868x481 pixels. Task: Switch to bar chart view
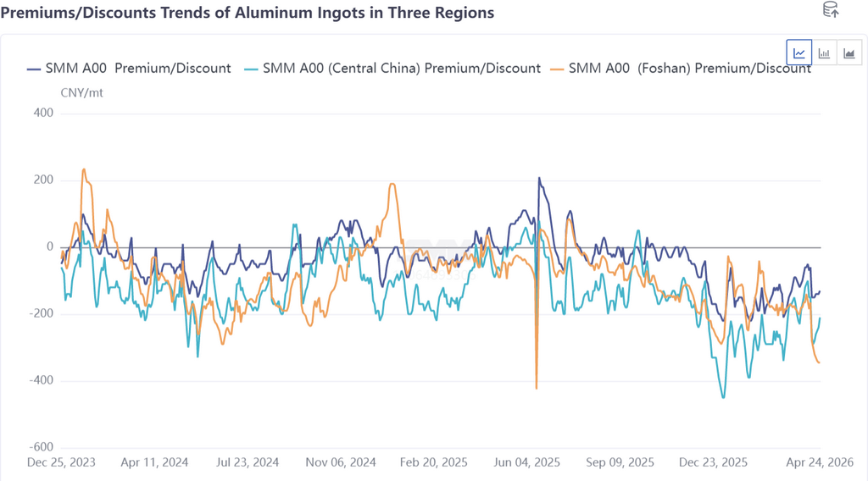pyautogui.click(x=824, y=53)
